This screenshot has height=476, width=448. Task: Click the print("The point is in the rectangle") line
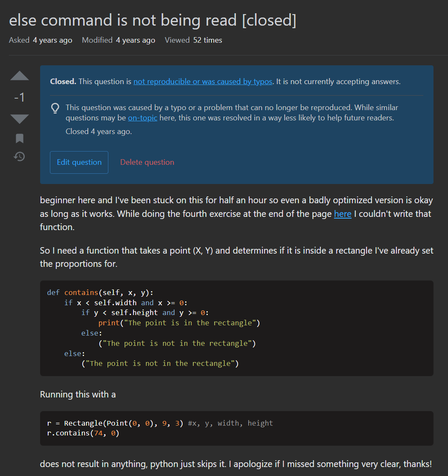179,323
